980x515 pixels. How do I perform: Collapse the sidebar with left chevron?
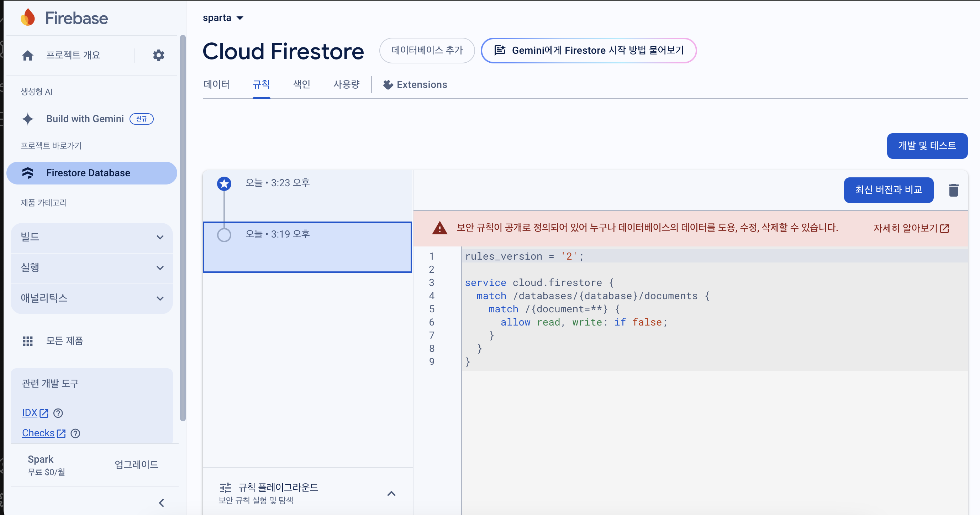coord(162,503)
